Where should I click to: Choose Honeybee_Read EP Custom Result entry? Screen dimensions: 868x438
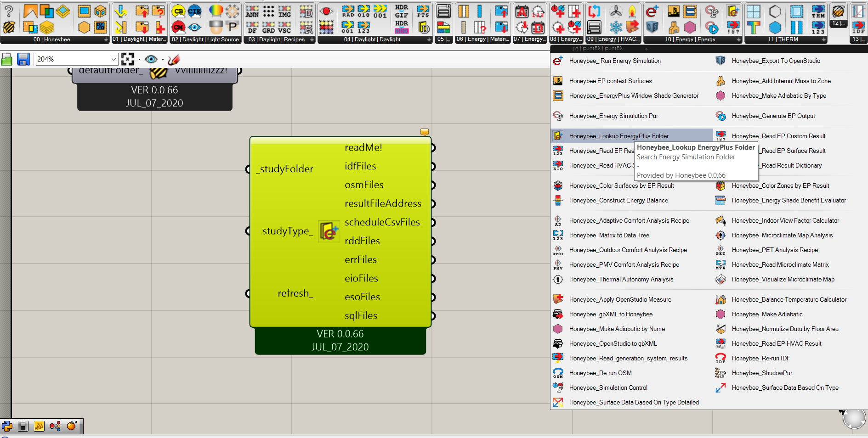tap(778, 136)
